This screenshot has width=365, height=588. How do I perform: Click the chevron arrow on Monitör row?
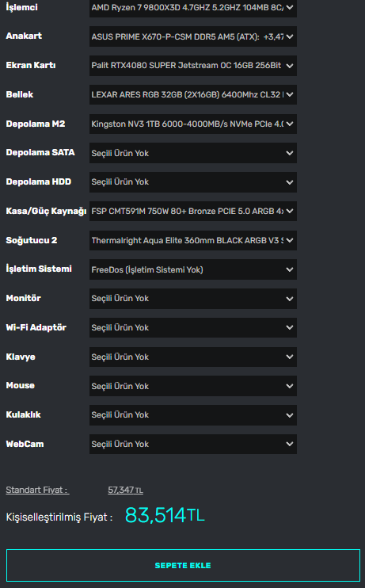(x=289, y=299)
